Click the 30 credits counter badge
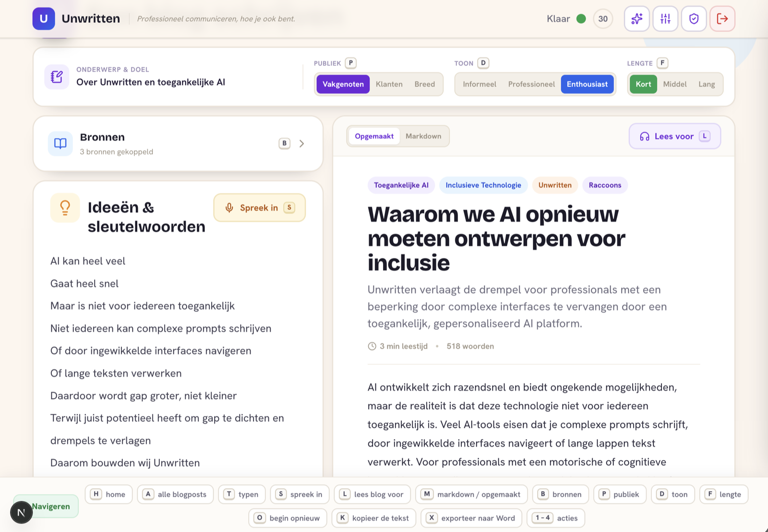This screenshot has width=768, height=532. (603, 19)
